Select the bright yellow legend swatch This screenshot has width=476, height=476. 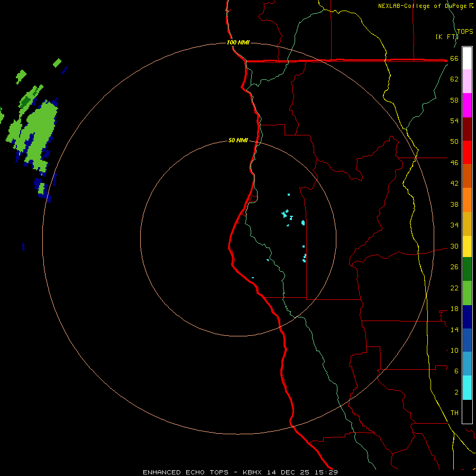[x=467, y=246]
